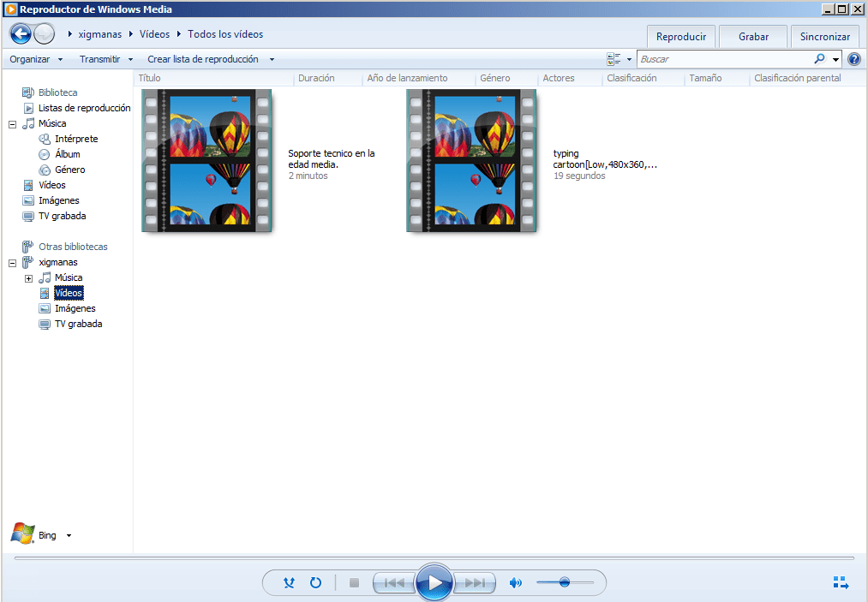Image resolution: width=868 pixels, height=602 pixels.
Task: Click the Back navigation arrow
Action: coord(21,33)
